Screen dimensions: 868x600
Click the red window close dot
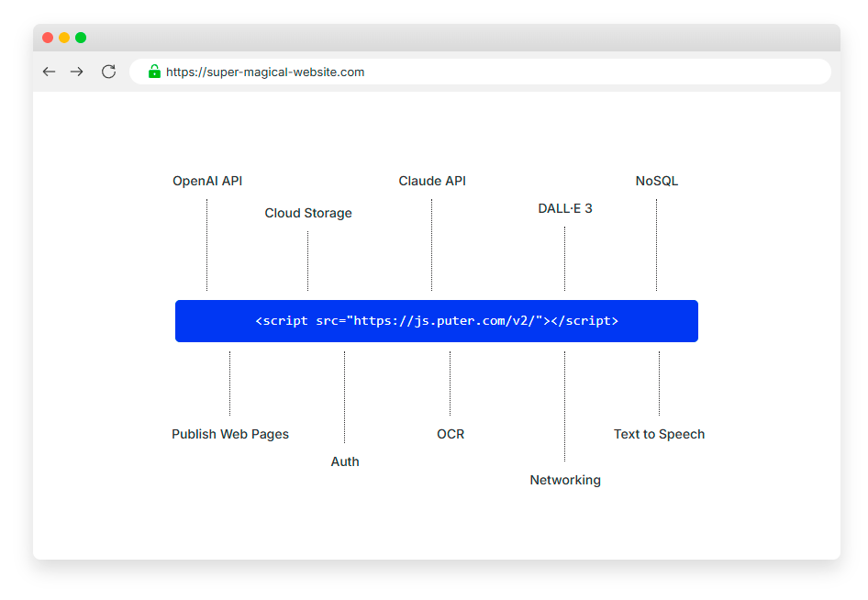(x=48, y=38)
